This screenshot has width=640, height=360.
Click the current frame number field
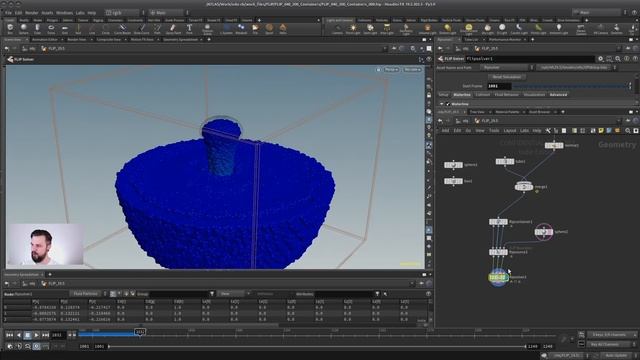tap(57, 335)
